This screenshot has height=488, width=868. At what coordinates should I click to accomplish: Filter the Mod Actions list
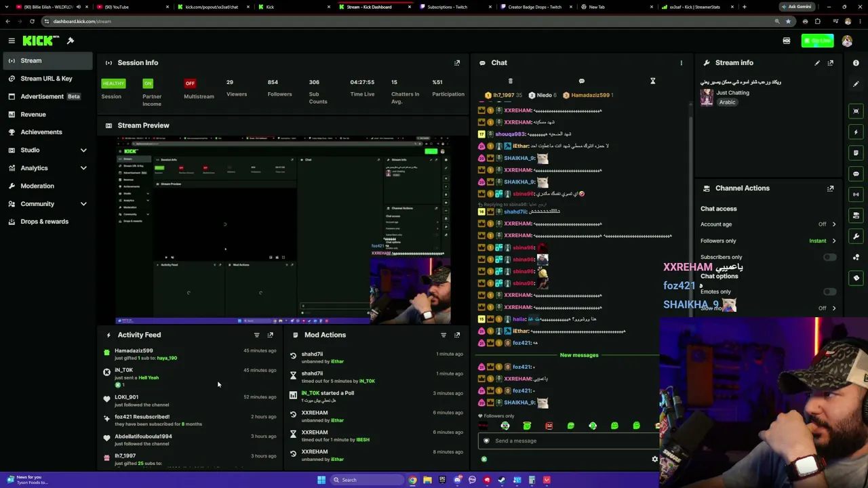click(x=443, y=335)
